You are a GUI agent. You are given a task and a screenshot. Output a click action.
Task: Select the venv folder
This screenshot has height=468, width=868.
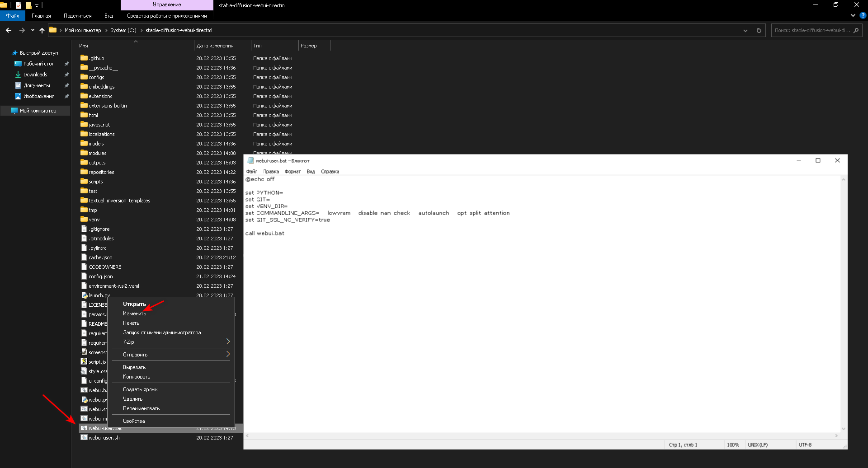[90, 220]
